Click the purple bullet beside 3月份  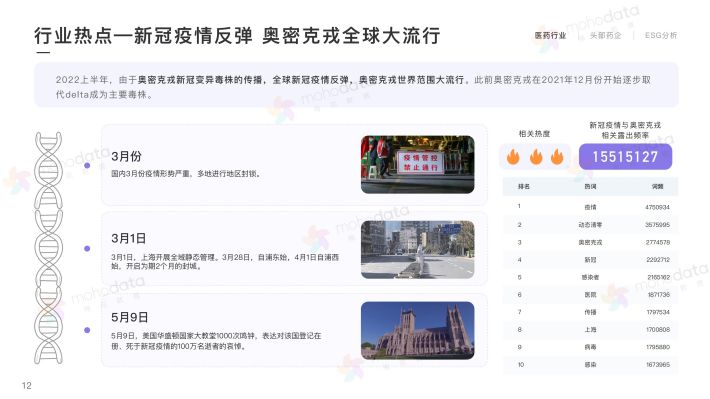87,166
